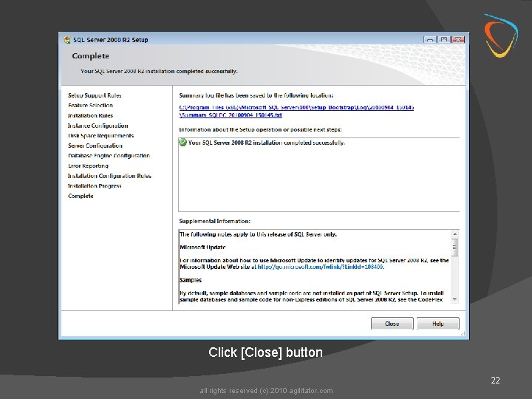Open the Microsoft Update web site link

pos(320,267)
